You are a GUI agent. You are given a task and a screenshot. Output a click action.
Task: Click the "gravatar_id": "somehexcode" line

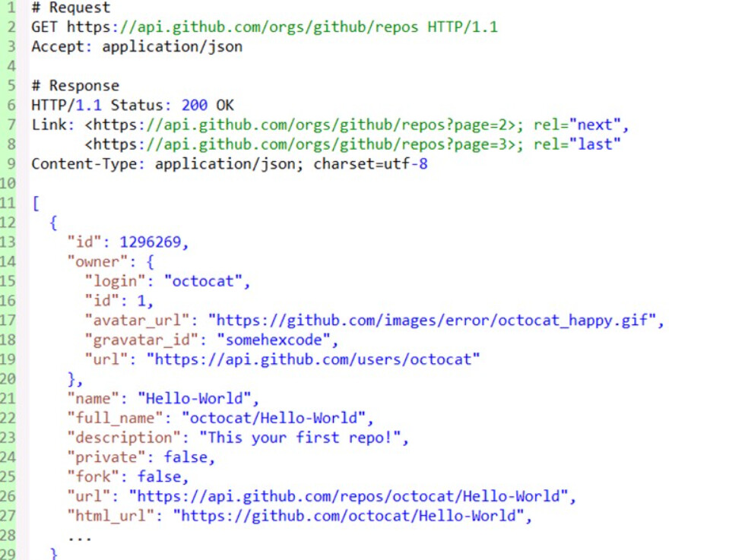click(211, 340)
